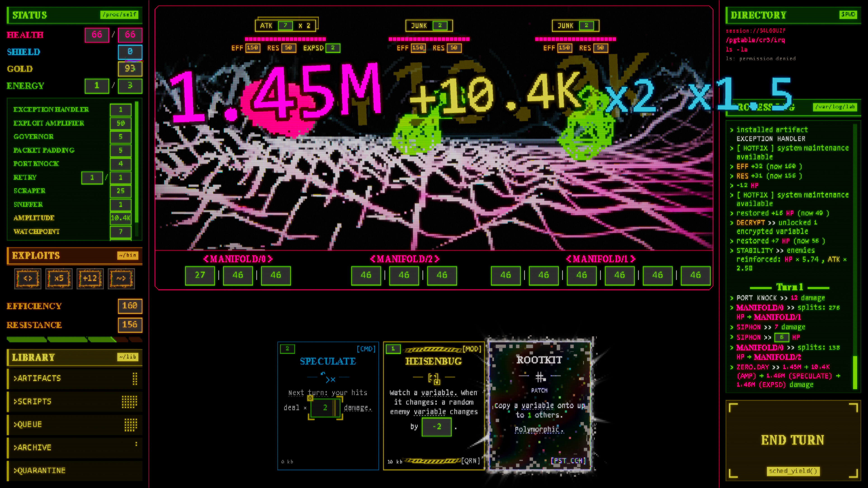Play the ROOTKIT card
The width and height of the screenshot is (868, 488).
[540, 406]
